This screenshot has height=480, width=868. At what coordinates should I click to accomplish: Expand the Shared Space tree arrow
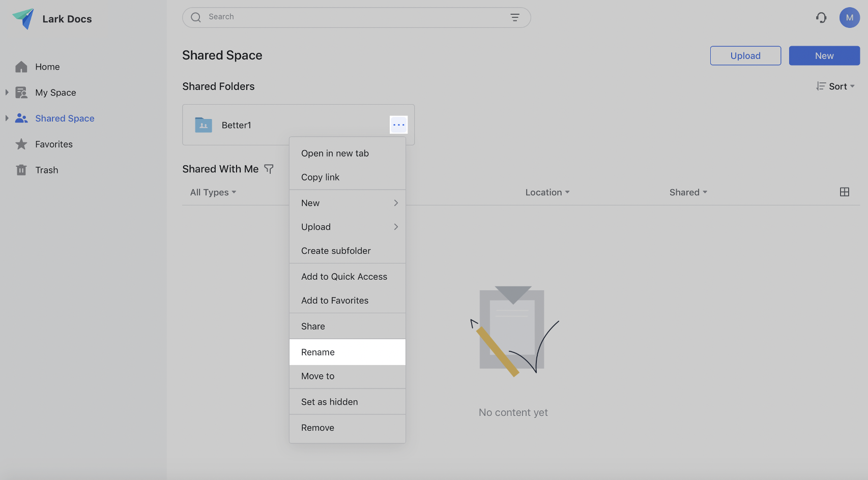(x=7, y=118)
